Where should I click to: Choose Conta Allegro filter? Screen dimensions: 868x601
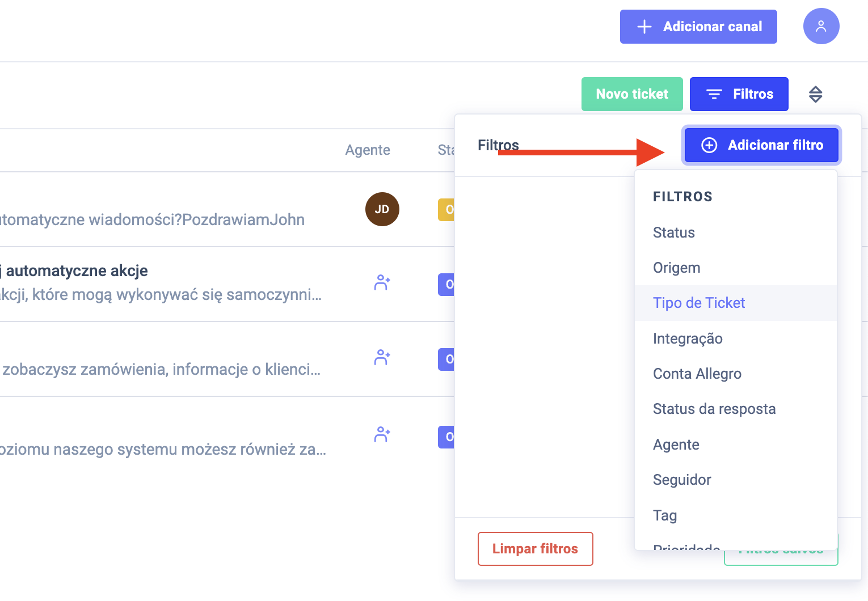coord(697,374)
